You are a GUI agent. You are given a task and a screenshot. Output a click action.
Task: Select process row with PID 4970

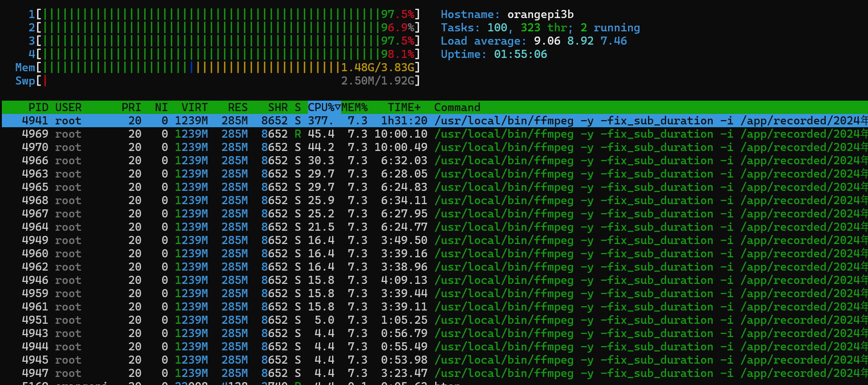click(435, 147)
